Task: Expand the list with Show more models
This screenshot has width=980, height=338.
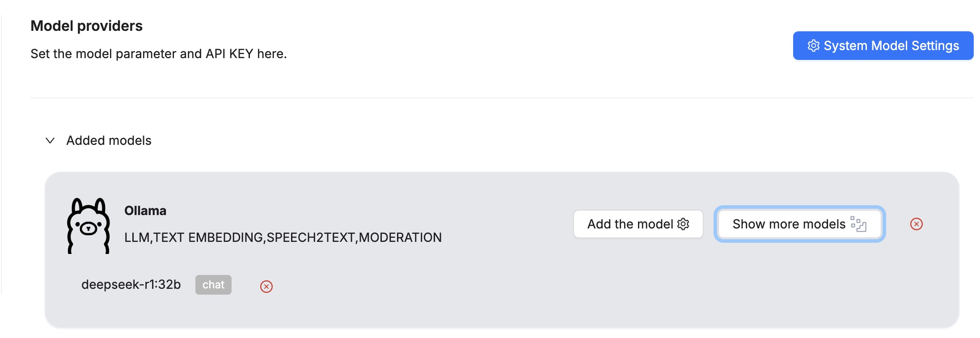Action: coord(789,224)
